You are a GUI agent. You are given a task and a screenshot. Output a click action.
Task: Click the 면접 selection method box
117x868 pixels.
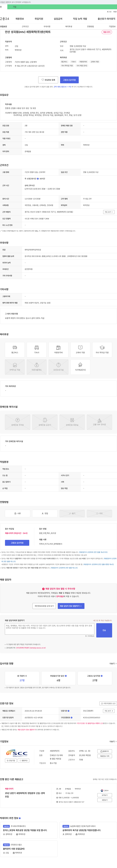click(45, 514)
